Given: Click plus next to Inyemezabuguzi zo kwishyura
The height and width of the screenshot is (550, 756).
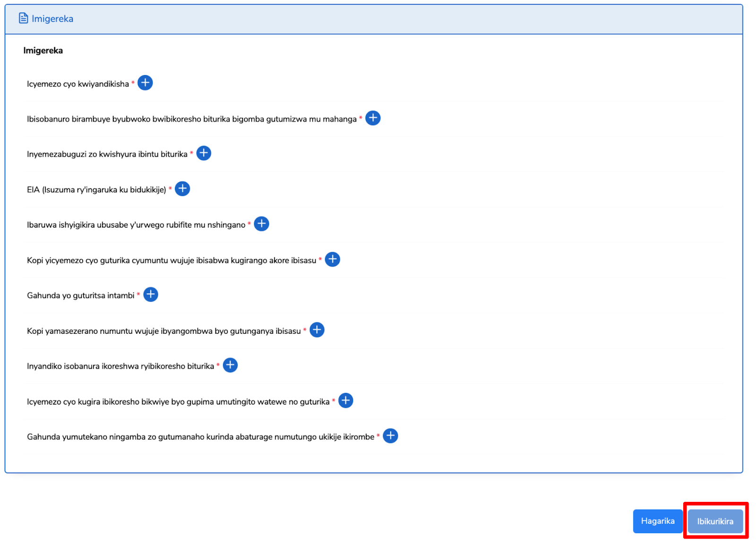Looking at the screenshot, I should pos(204,153).
